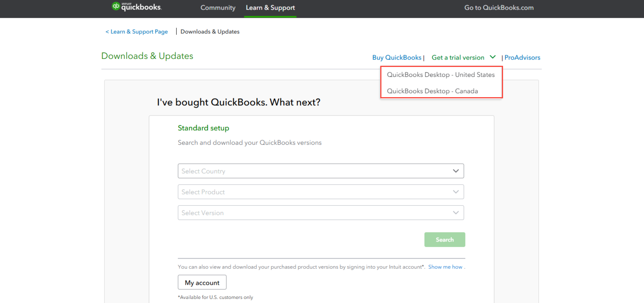This screenshot has height=303, width=644.
Task: Click Go to QuickBooks.com link
Action: point(499,8)
